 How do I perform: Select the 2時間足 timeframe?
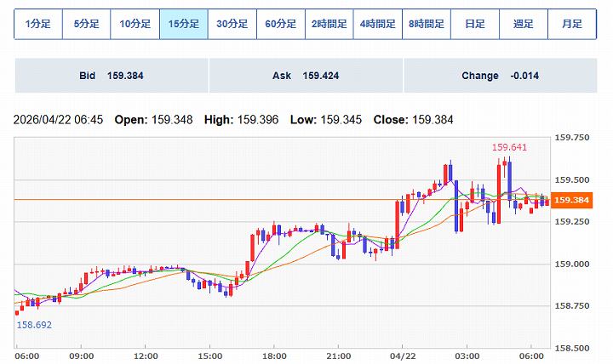point(329,24)
